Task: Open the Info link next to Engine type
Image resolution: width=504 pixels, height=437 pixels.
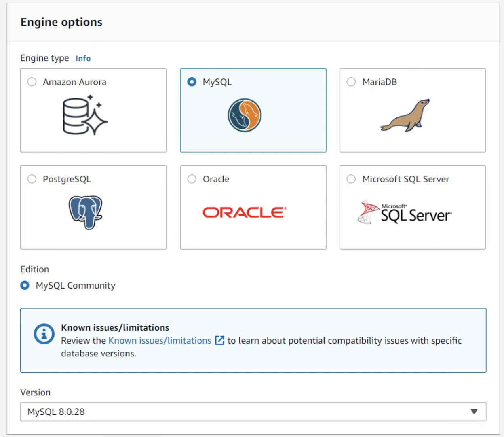Action: click(83, 58)
